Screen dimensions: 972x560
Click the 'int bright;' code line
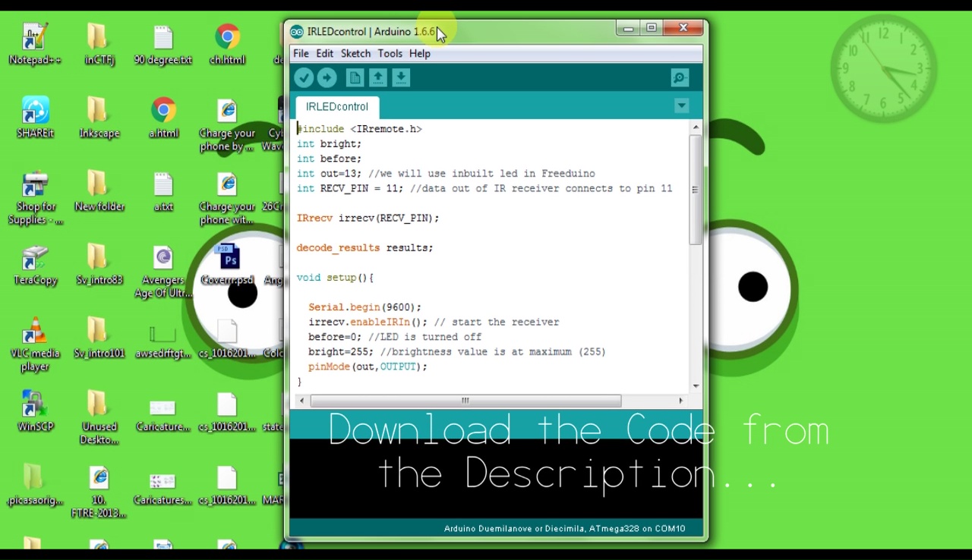(329, 144)
